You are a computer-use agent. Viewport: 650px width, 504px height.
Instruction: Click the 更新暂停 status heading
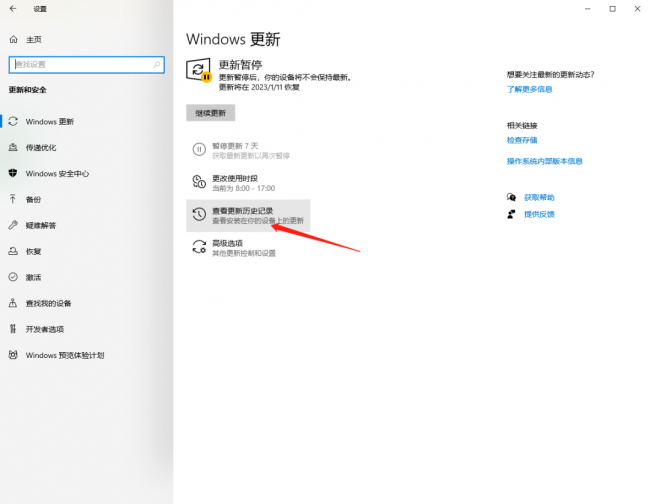pyautogui.click(x=240, y=65)
